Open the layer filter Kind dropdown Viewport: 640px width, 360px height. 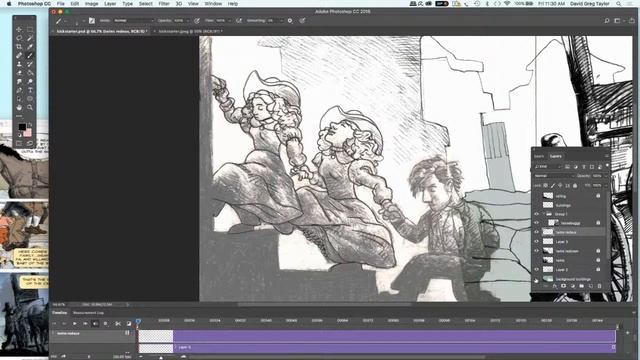(x=548, y=167)
